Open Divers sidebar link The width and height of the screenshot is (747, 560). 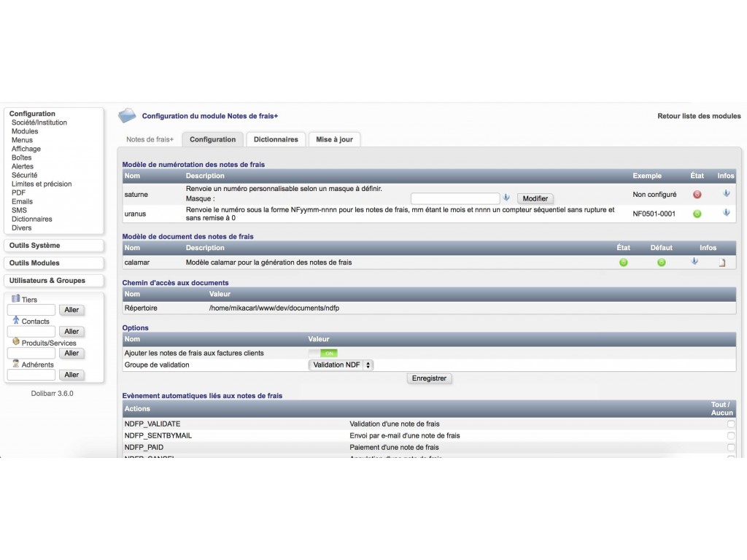pyautogui.click(x=21, y=227)
